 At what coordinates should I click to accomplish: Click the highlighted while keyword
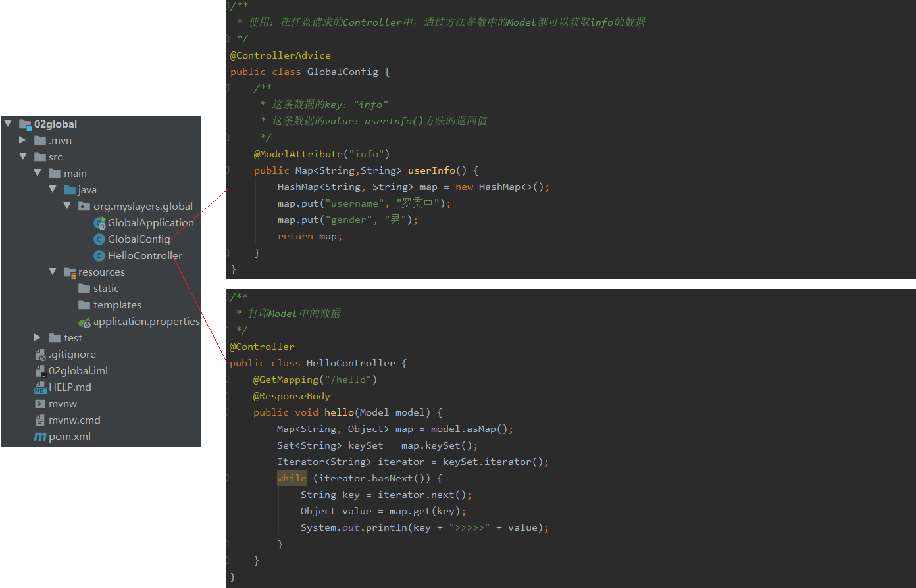tap(292, 478)
